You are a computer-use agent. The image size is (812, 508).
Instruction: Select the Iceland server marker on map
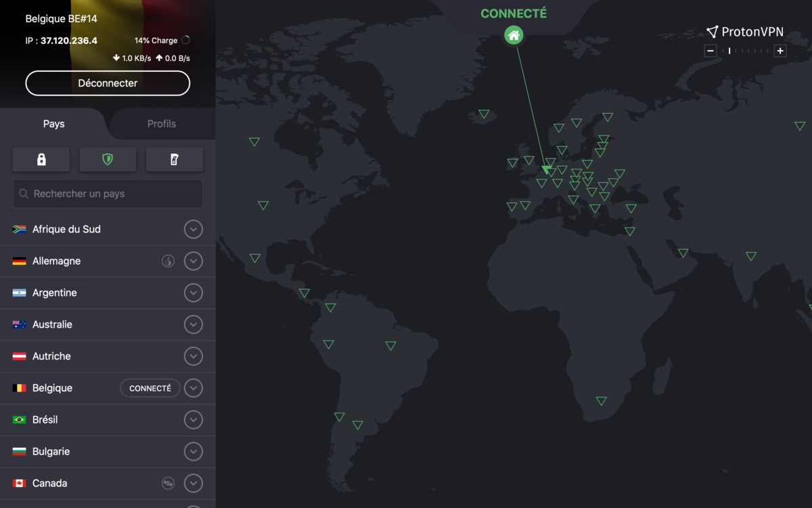pyautogui.click(x=484, y=114)
